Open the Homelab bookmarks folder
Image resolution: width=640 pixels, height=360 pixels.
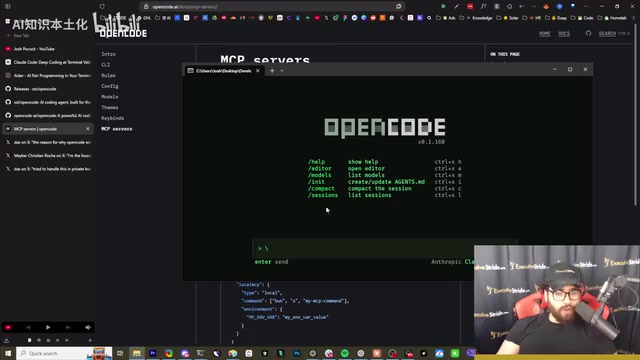coord(612,18)
